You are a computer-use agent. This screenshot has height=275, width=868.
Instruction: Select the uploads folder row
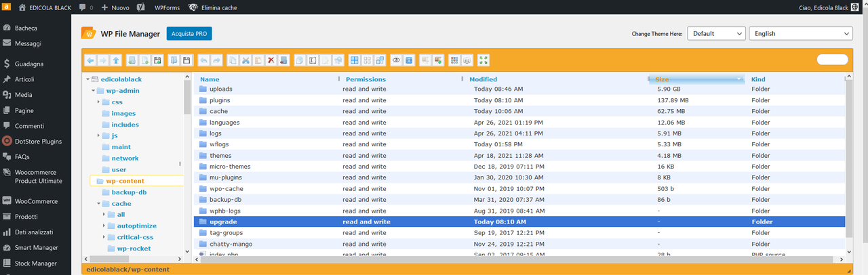coord(519,89)
